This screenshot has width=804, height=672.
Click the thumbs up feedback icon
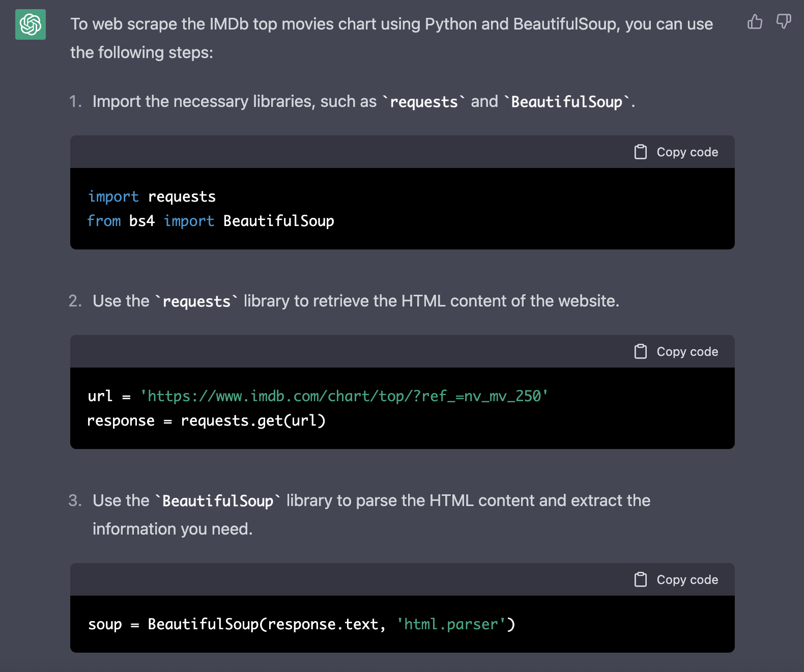[x=755, y=21]
